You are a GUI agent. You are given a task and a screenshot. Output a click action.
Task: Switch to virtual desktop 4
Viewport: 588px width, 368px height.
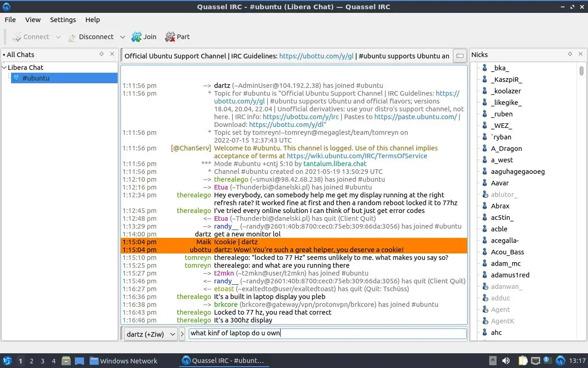[53, 361]
